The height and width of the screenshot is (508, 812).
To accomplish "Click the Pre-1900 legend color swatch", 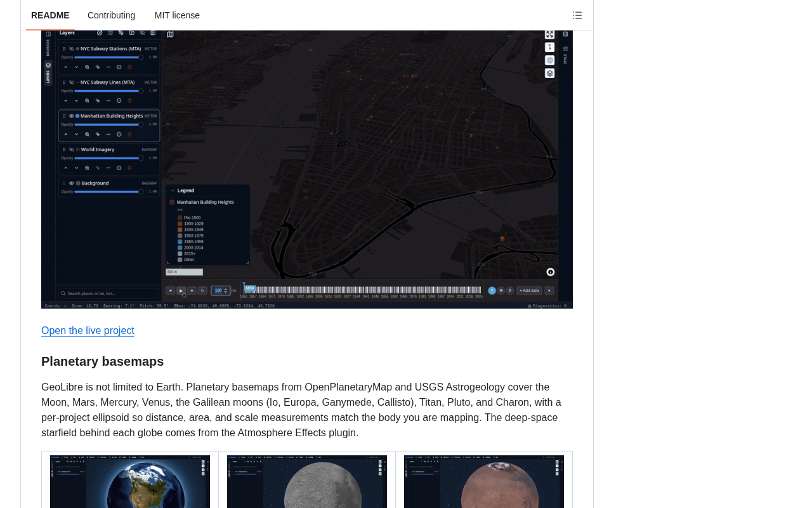I will (180, 217).
